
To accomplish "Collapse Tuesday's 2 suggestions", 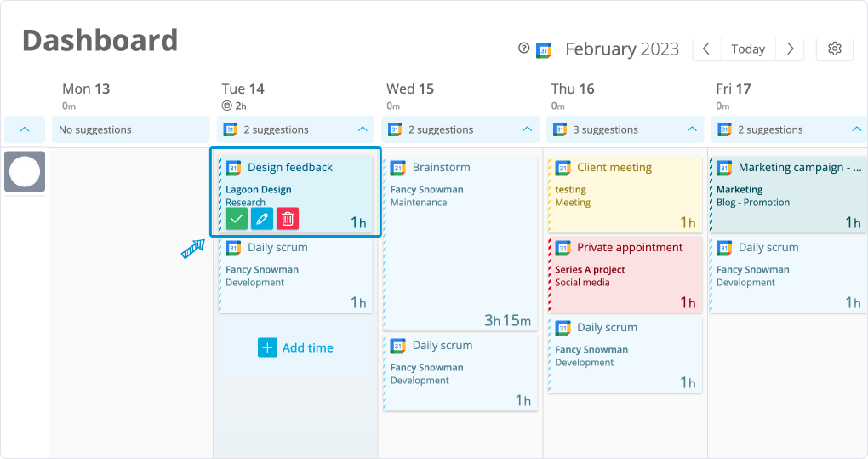I will (x=363, y=129).
